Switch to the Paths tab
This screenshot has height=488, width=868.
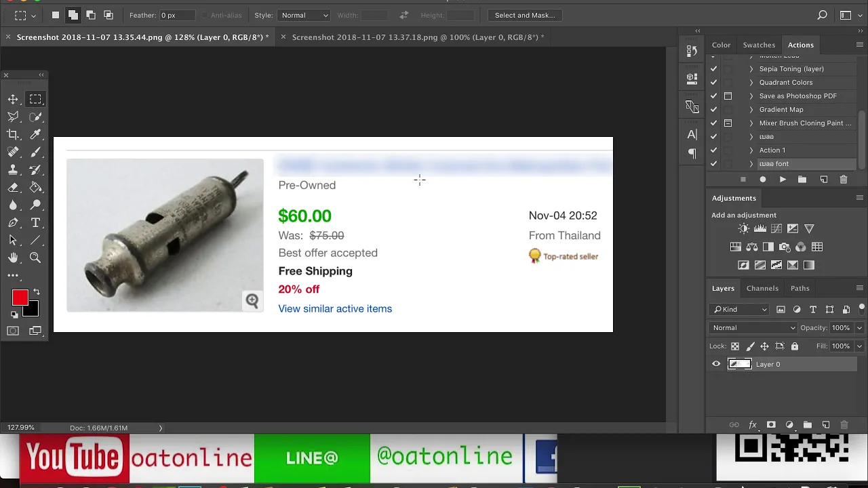tap(800, 288)
